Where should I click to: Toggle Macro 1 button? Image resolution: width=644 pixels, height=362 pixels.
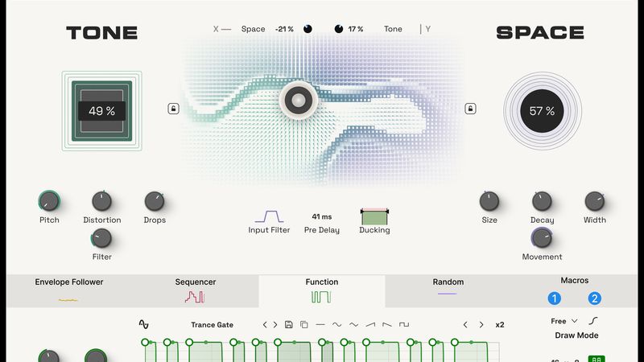[554, 298]
